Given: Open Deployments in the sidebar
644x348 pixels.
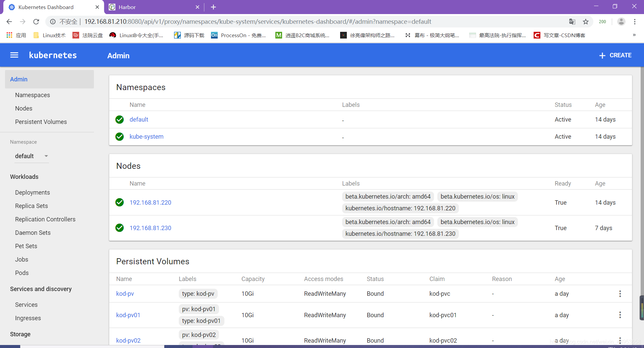Looking at the screenshot, I should point(33,193).
